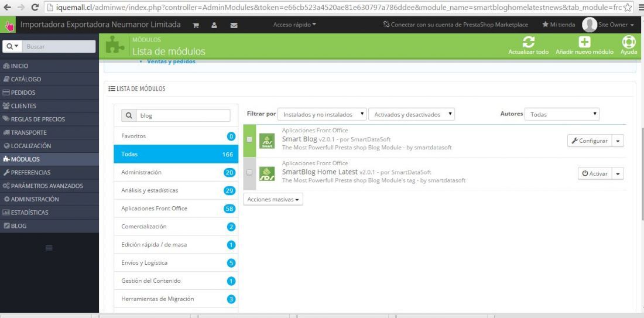
Task: Open MÓDULOS in the sidebar
Action: 49,159
